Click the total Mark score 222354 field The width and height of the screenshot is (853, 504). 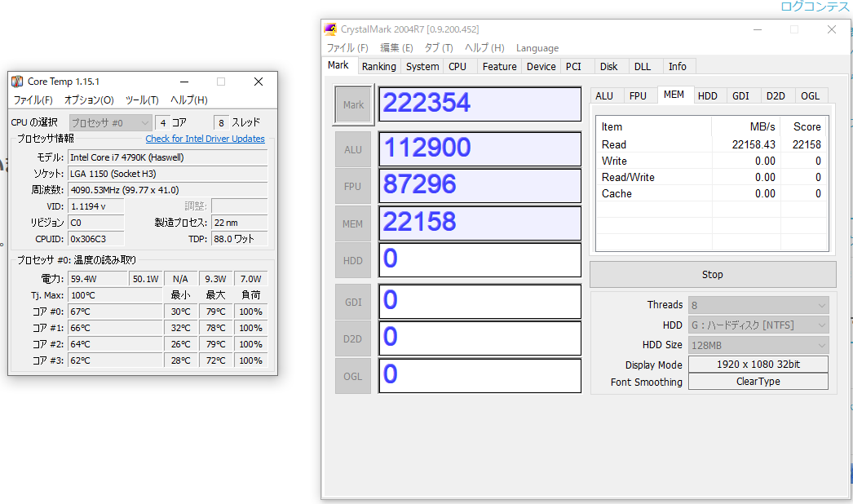(x=480, y=104)
